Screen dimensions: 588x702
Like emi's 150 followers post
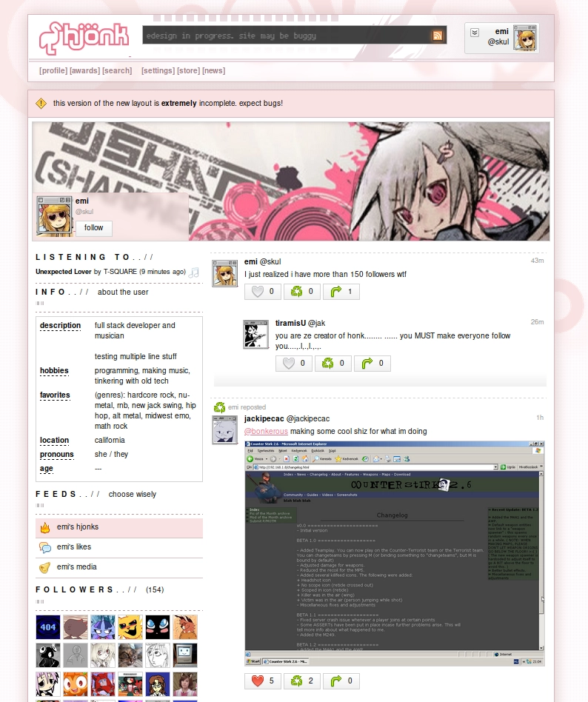tap(262, 292)
